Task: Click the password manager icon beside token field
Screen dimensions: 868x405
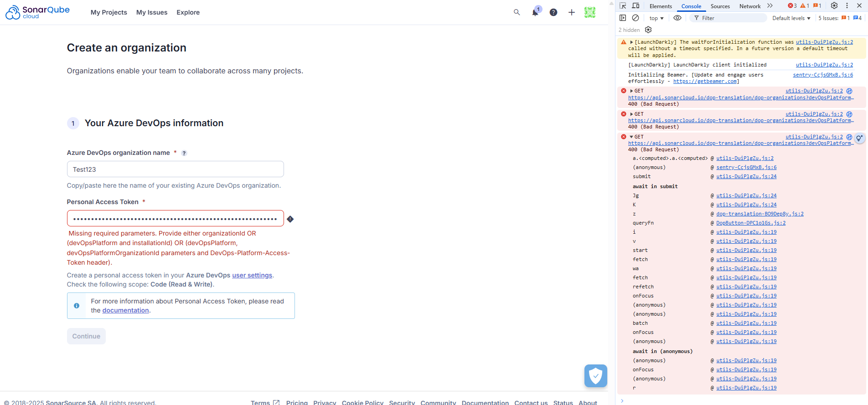Action: pyautogui.click(x=290, y=219)
